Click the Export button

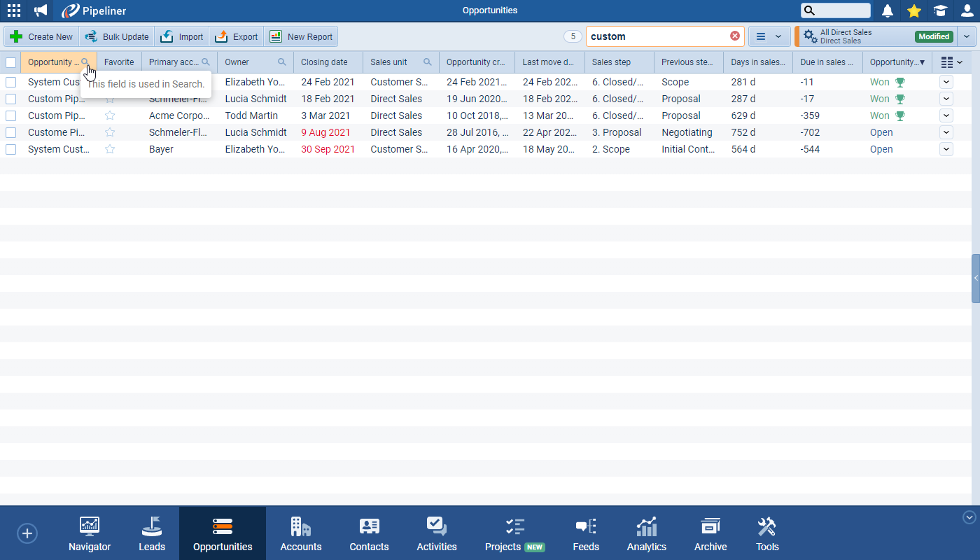point(237,36)
